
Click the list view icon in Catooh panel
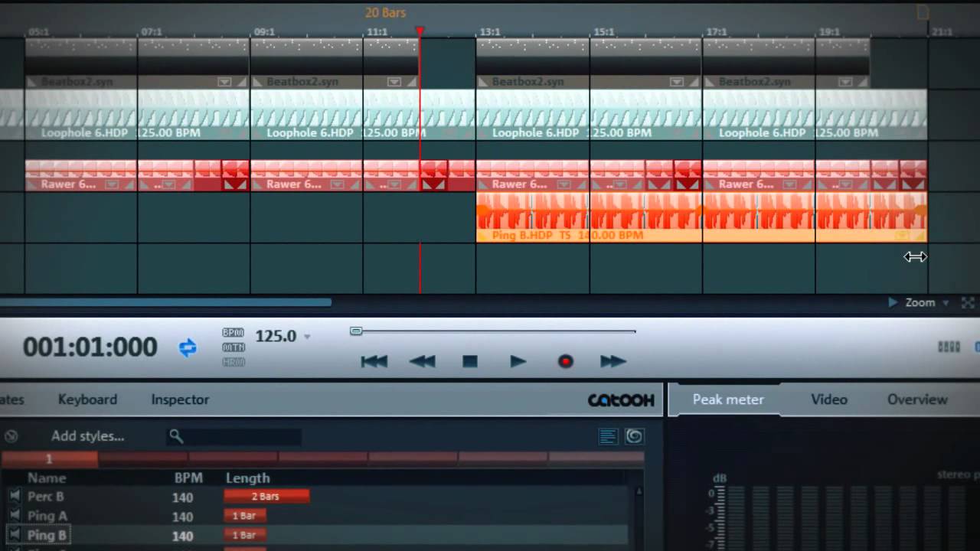pos(608,436)
